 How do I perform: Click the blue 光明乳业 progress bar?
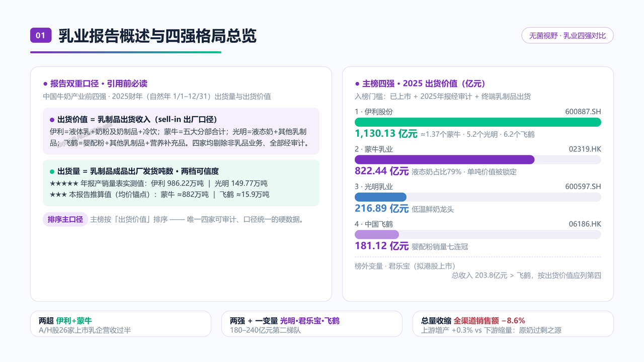coord(380,197)
